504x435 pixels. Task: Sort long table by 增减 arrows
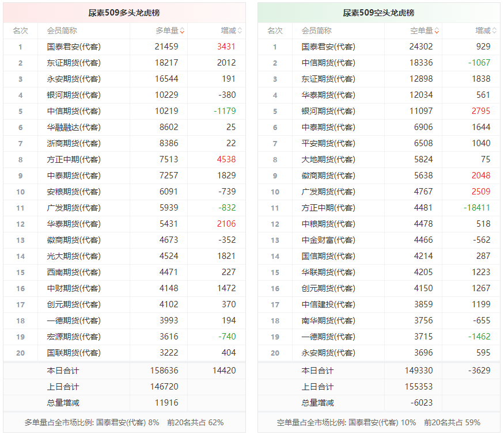click(x=240, y=31)
